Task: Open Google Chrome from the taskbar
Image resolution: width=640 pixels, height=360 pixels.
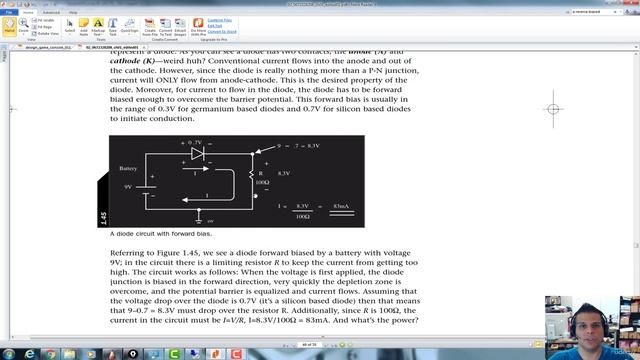Action: tap(51, 354)
